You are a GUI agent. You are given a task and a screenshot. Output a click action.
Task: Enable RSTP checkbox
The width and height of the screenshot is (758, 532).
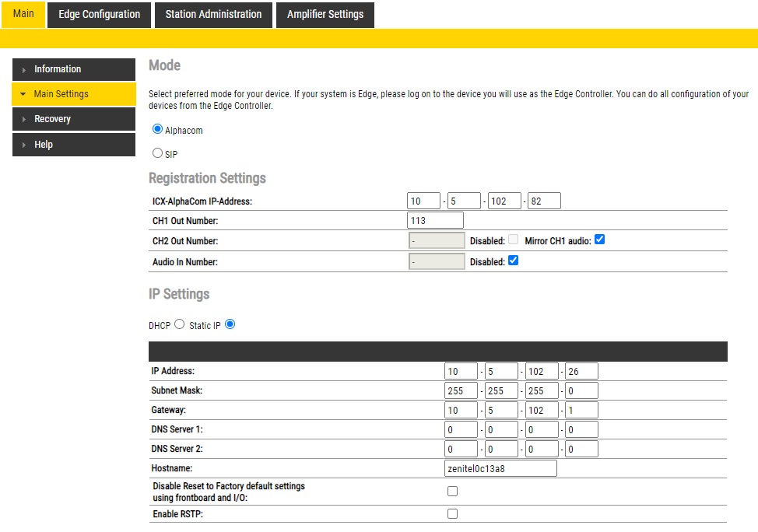452,513
